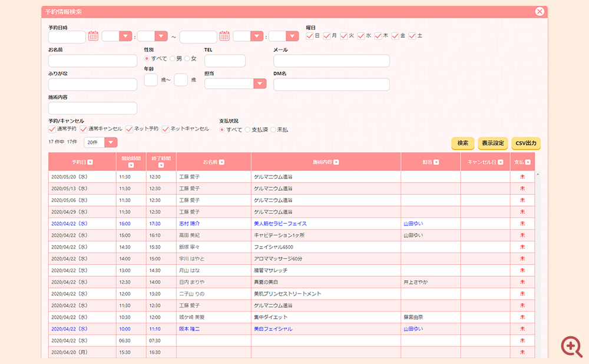Open the start date calendar picker
The image size is (589, 364).
(x=93, y=36)
